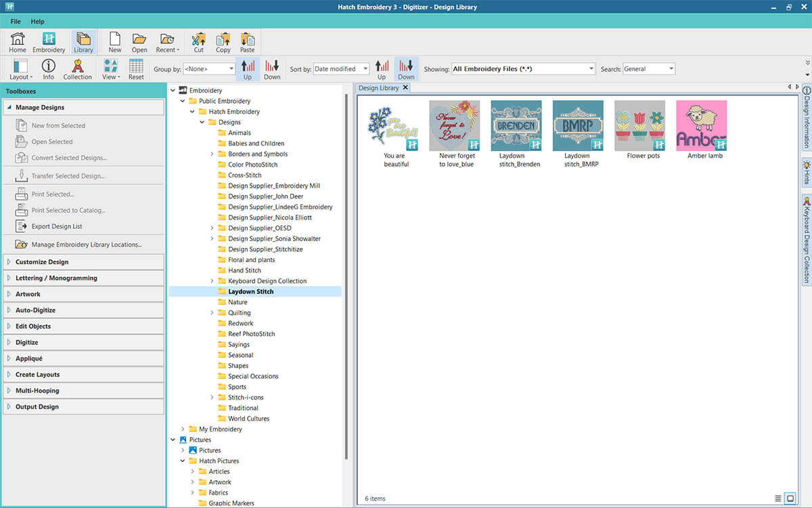Image resolution: width=812 pixels, height=508 pixels.
Task: Click Export Design List
Action: (x=57, y=226)
